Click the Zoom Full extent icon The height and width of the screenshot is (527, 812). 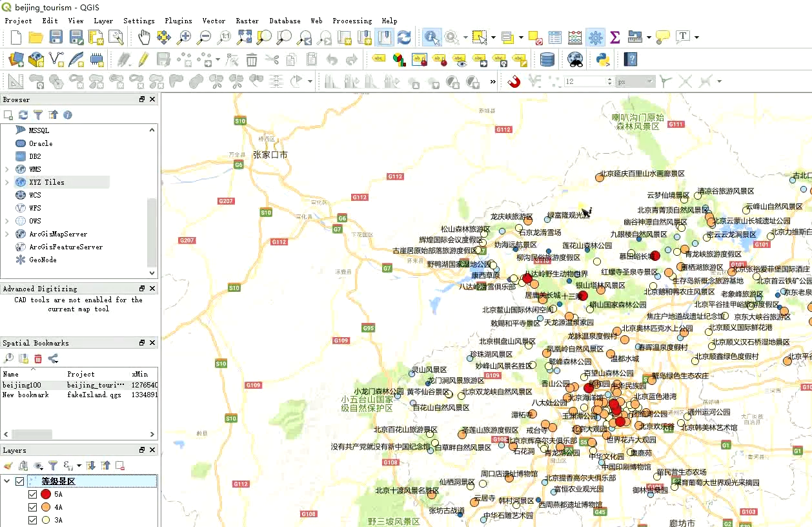pyautogui.click(x=244, y=37)
